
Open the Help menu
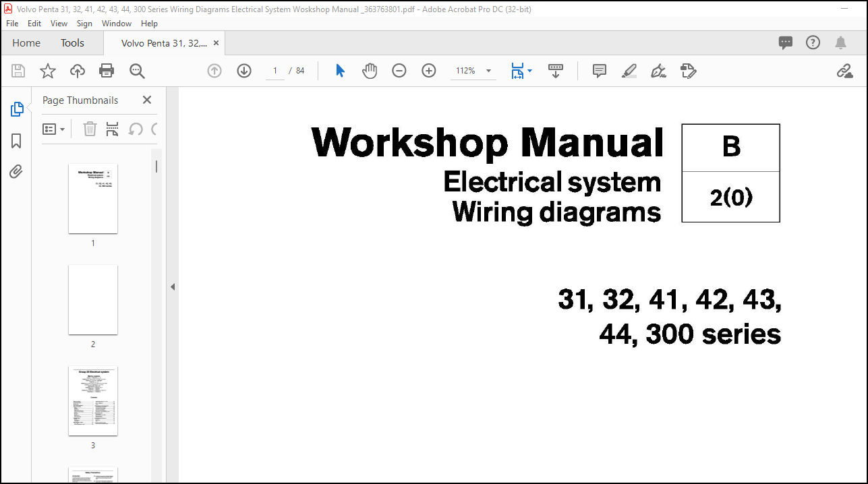149,23
